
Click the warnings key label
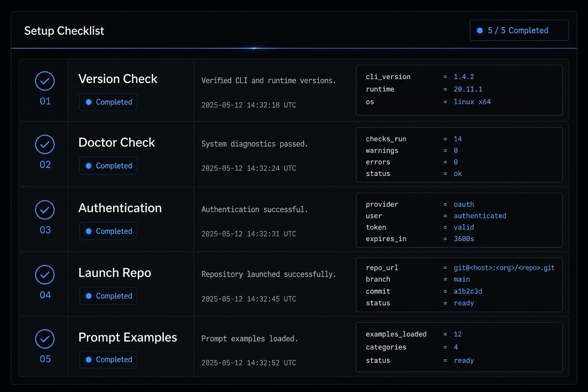point(382,151)
